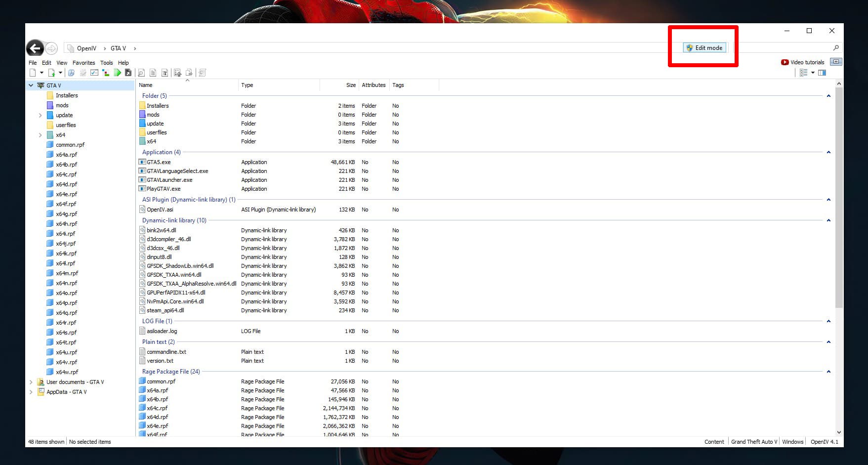Click the magnifier document icon in toolbar
This screenshot has width=868, height=465.
pos(141,73)
